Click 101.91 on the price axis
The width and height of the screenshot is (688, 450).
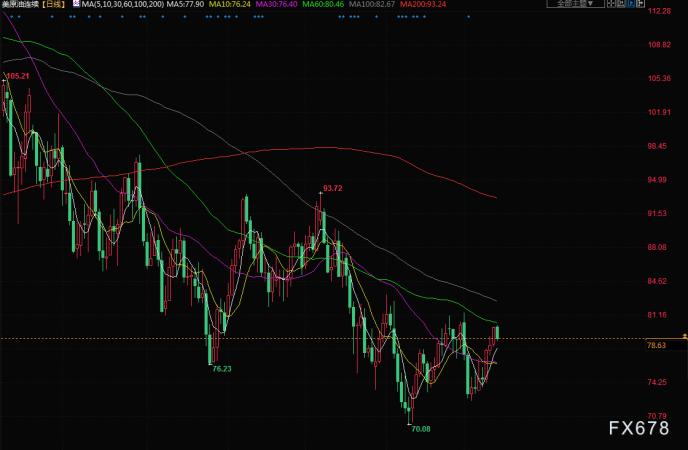659,112
